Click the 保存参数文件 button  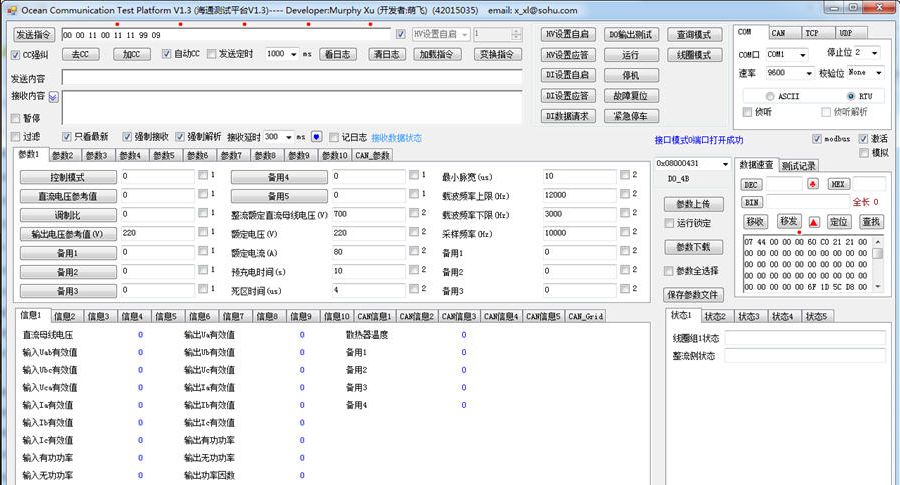coord(693,294)
